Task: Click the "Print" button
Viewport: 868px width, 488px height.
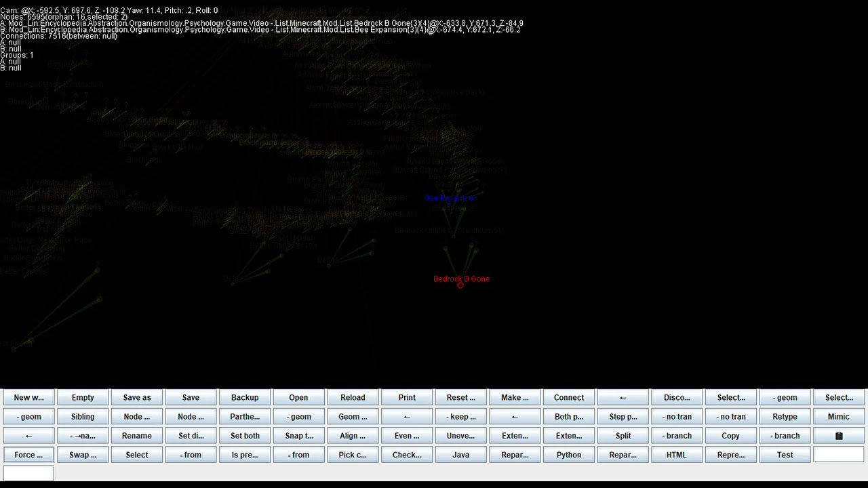Action: point(407,398)
